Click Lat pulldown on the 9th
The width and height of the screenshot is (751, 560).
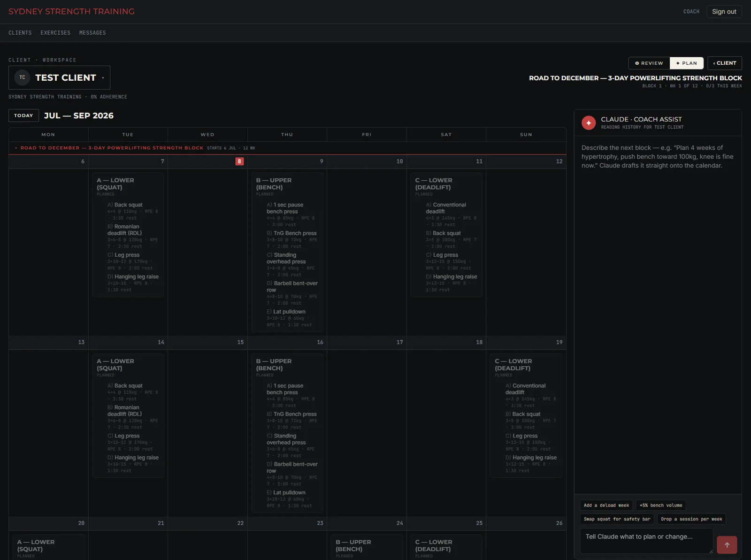(x=289, y=312)
